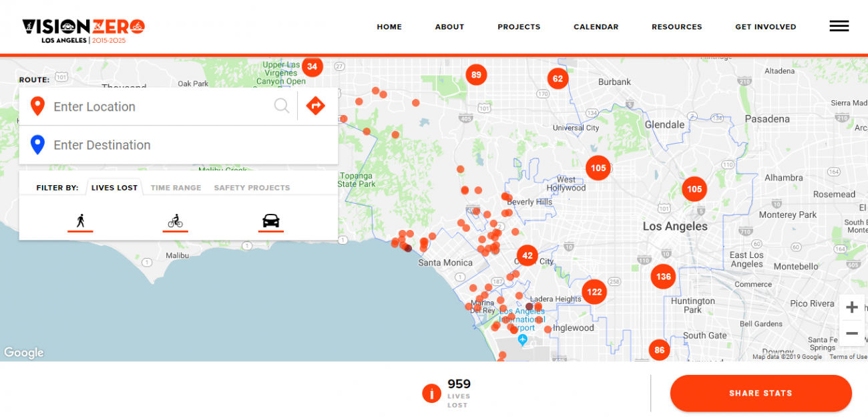
Task: Open the cluster marker labeled 42
Action: [527, 255]
